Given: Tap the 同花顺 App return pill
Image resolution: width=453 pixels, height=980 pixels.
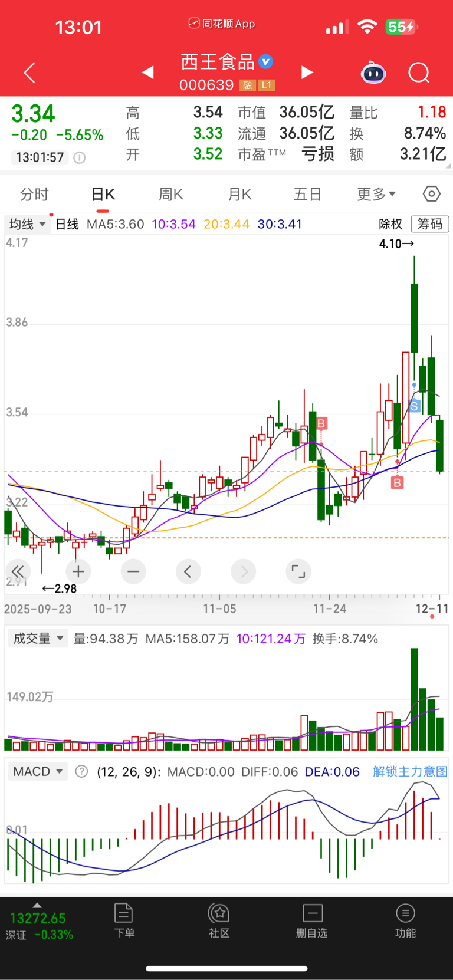Looking at the screenshot, I should [222, 24].
